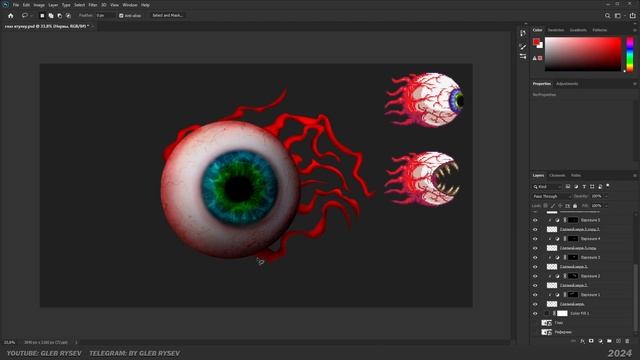This screenshot has width=640, height=360.
Task: Open the Window menu
Action: pyautogui.click(x=130, y=5)
